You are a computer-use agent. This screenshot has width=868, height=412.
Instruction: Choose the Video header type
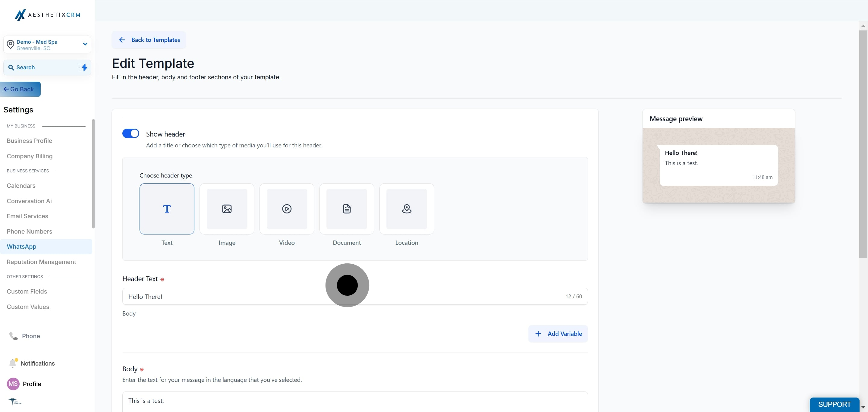(x=287, y=209)
